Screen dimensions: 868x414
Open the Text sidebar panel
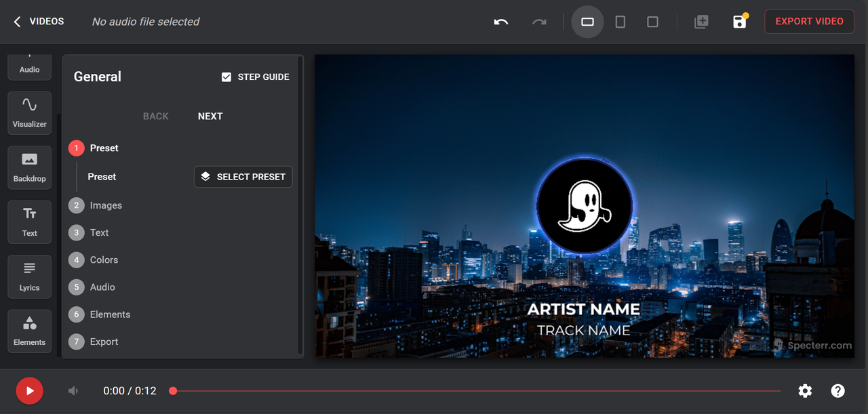pos(30,222)
